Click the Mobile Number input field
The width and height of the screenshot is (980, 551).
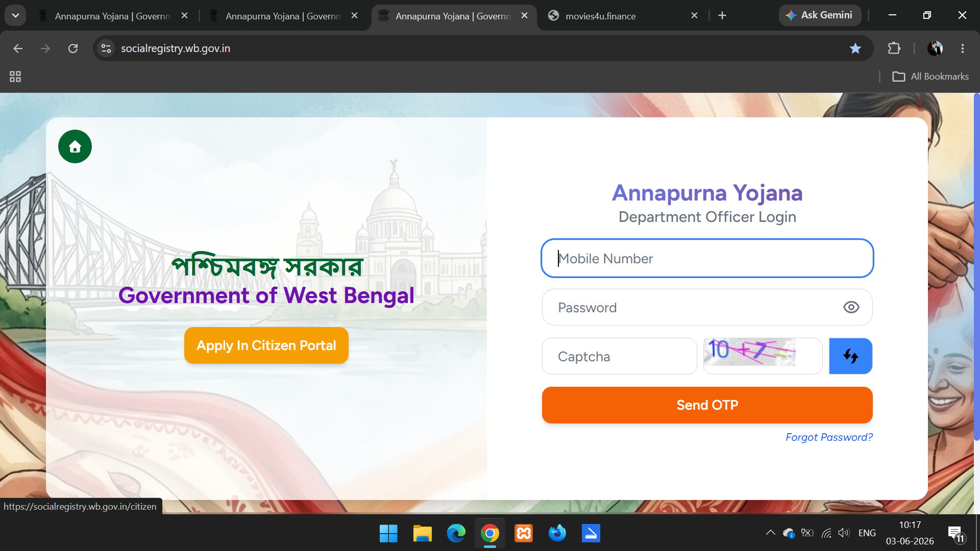click(707, 258)
